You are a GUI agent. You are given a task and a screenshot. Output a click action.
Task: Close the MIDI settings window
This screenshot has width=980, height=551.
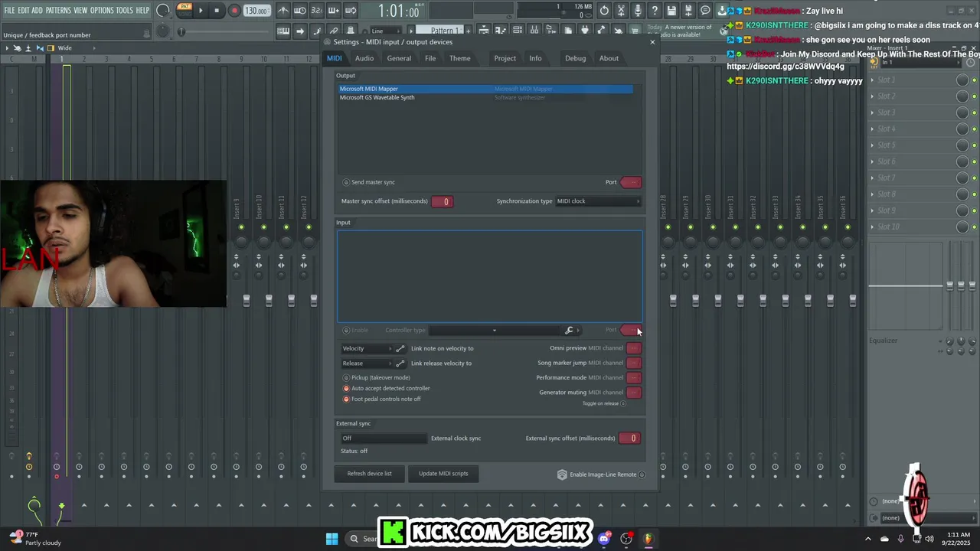652,42
